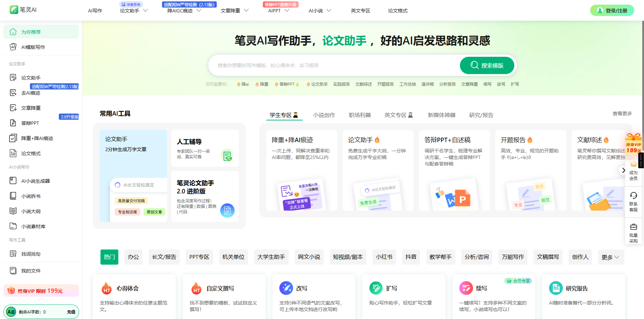Open AI模板写作 sidebar icon
Screen dimensions: 644x319
pos(13,47)
